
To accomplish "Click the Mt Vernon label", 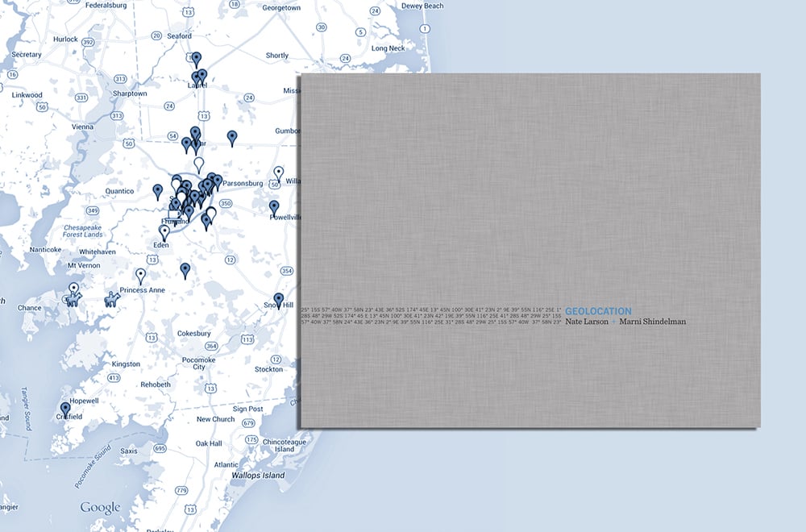I will click(x=84, y=266).
